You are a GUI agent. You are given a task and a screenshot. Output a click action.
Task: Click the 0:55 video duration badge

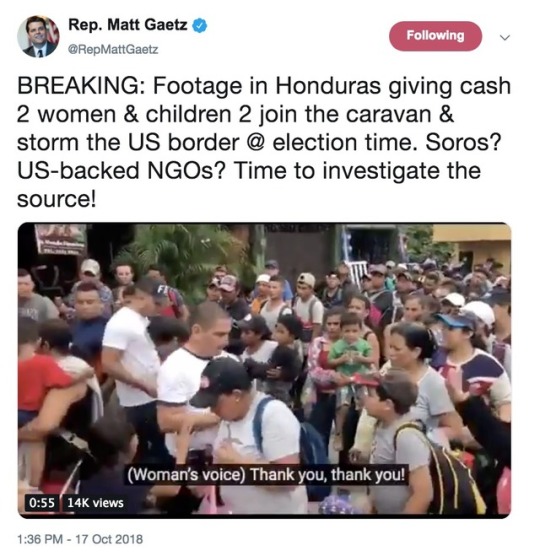(42, 503)
